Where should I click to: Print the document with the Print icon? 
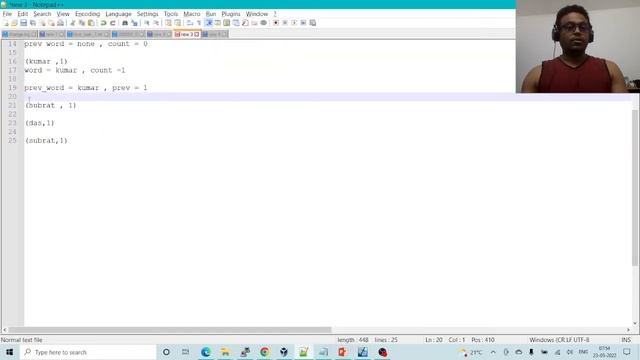click(60, 23)
